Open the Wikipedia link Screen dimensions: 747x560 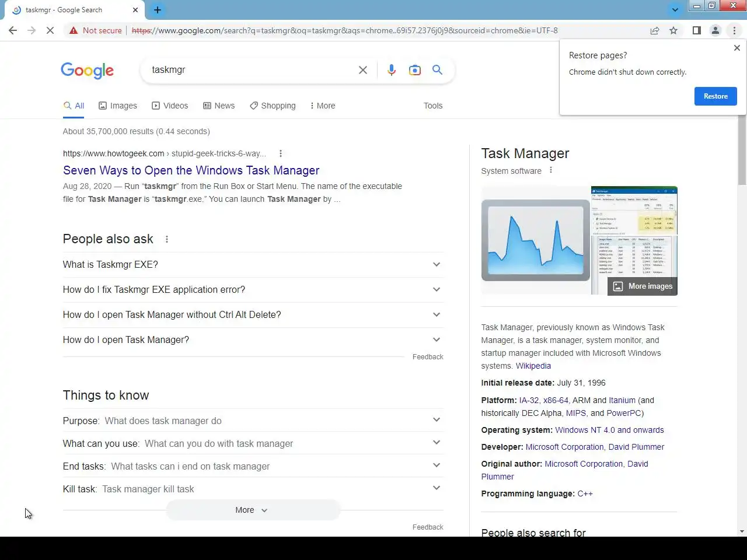(533, 366)
